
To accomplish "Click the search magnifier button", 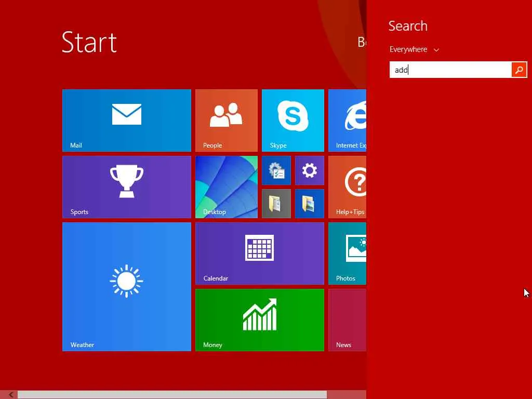I will pos(519,70).
